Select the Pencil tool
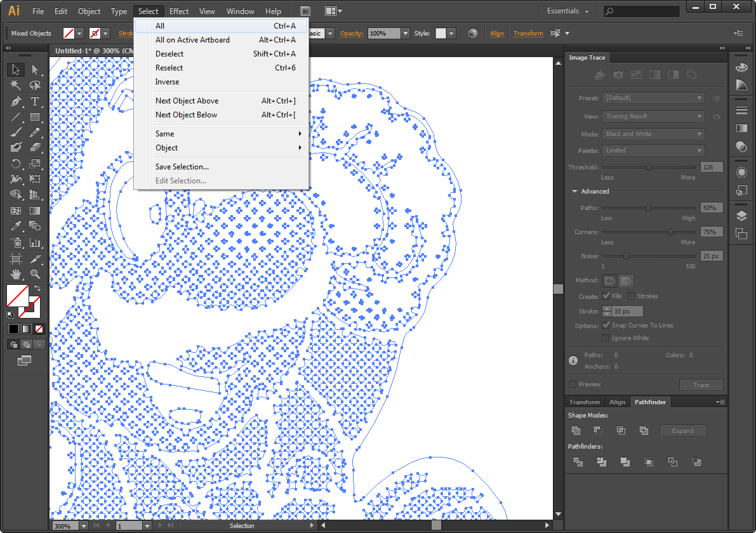 coord(35,132)
